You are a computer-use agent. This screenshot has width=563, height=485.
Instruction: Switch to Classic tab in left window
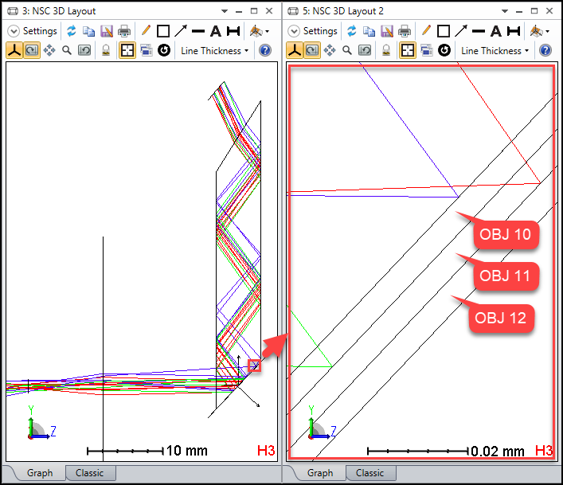click(x=89, y=473)
